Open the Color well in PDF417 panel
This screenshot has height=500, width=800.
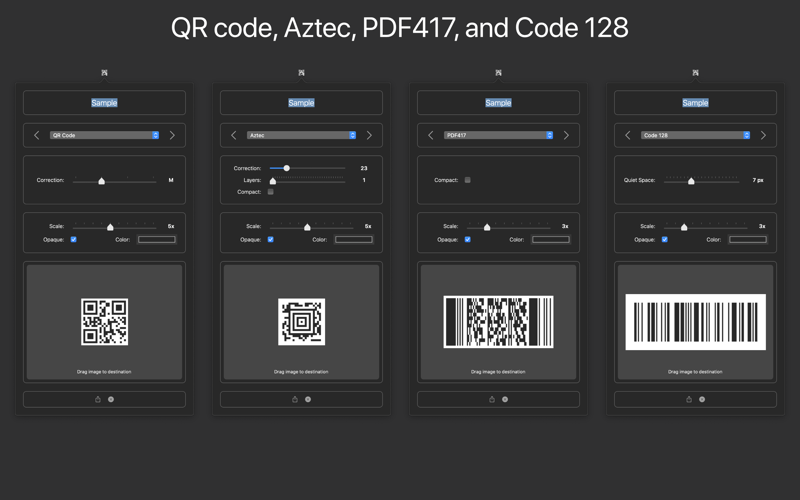(x=551, y=239)
